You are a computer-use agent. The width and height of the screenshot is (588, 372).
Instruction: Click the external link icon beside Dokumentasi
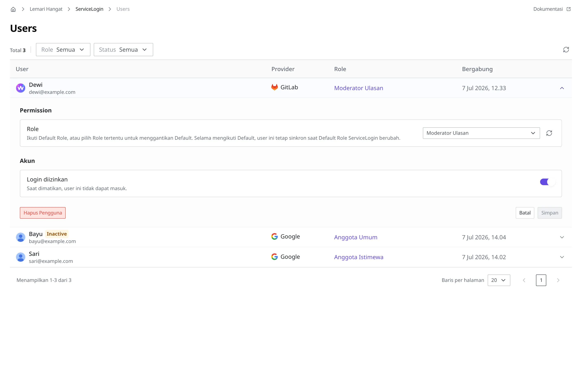[569, 9]
